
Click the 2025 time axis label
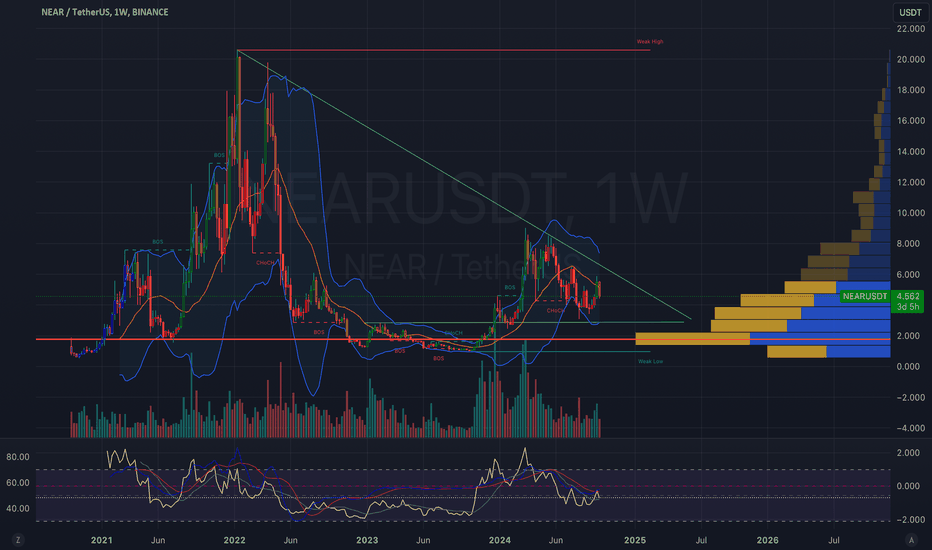[635, 540]
